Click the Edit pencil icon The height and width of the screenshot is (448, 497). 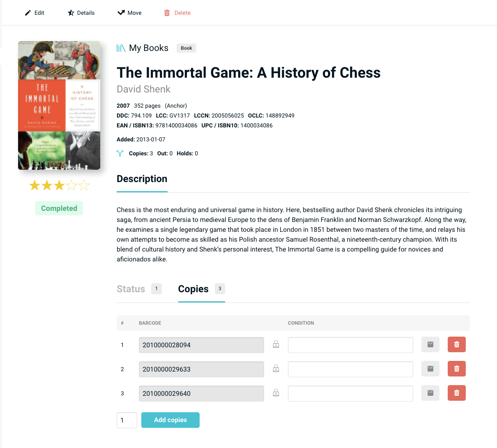[28, 13]
